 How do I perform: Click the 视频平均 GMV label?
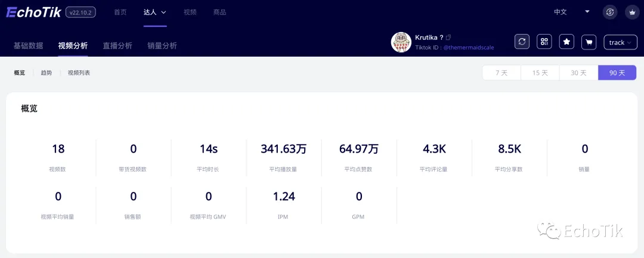point(208,216)
